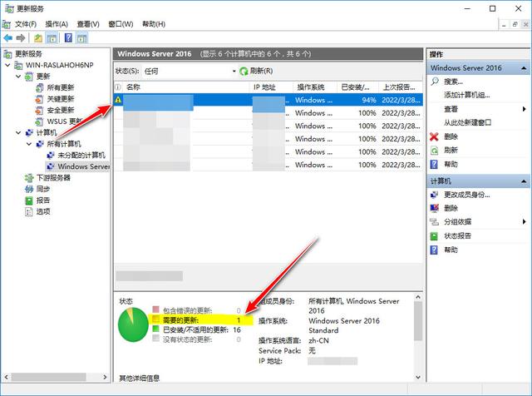
Task: Click the warning icon on the 94% computer row
Action: pos(118,100)
